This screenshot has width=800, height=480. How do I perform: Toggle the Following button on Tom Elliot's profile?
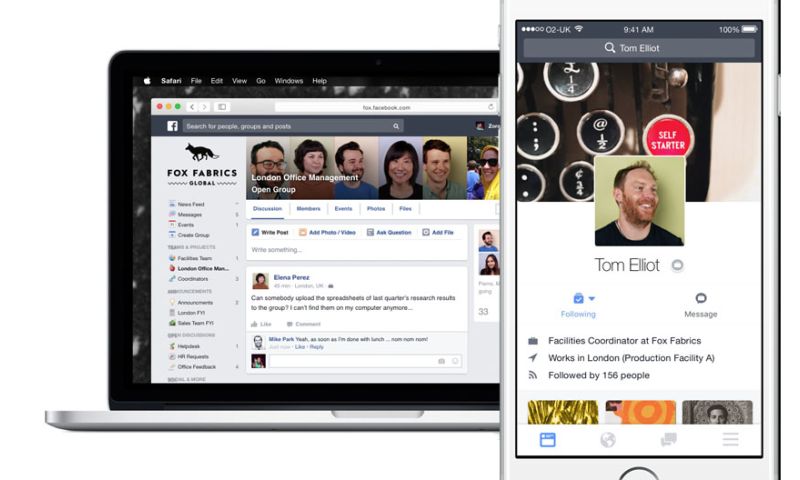pos(578,305)
